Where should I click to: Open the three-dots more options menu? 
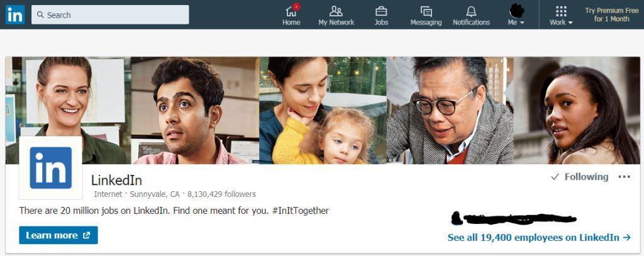click(x=625, y=177)
